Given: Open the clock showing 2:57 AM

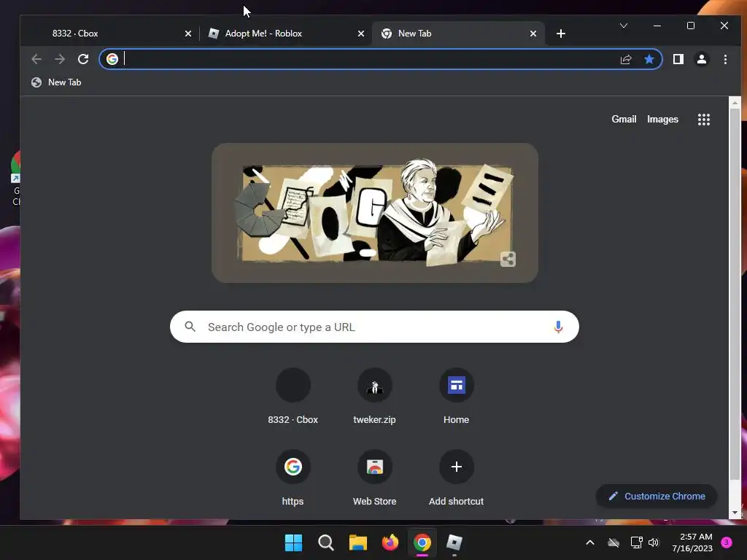Looking at the screenshot, I should coord(692,542).
